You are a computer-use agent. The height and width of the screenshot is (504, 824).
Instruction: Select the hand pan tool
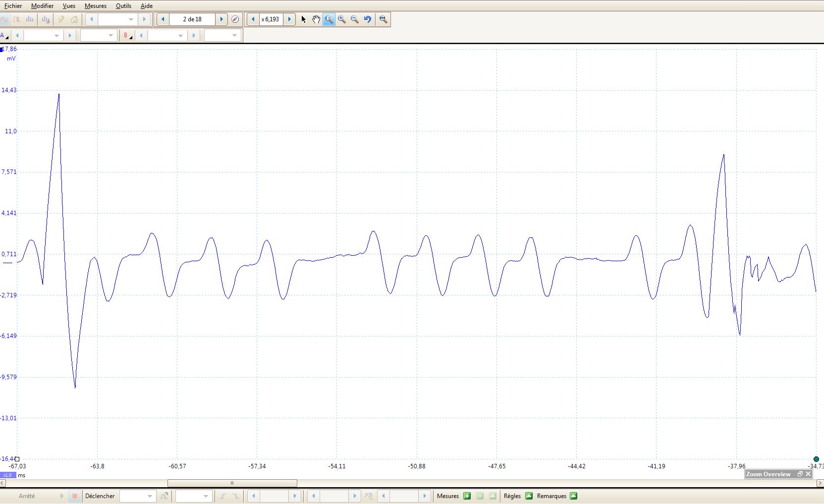pos(316,19)
